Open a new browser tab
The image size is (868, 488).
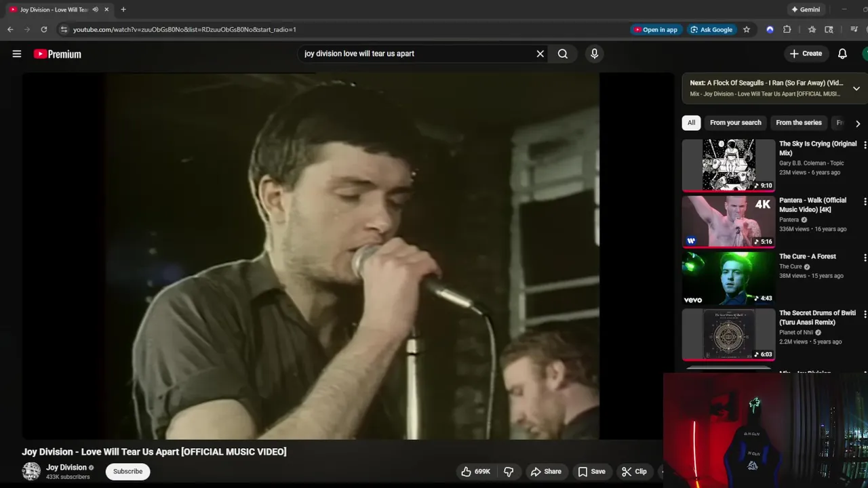pyautogui.click(x=123, y=9)
